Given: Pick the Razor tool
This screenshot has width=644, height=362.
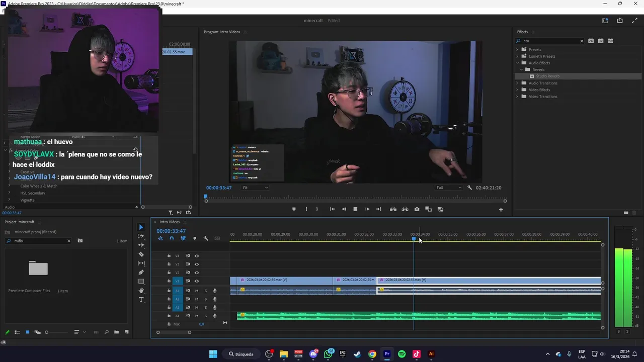Looking at the screenshot, I should click(141, 254).
